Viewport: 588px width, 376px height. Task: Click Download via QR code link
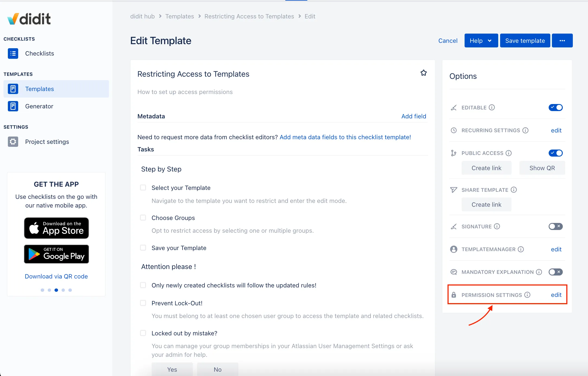click(56, 276)
